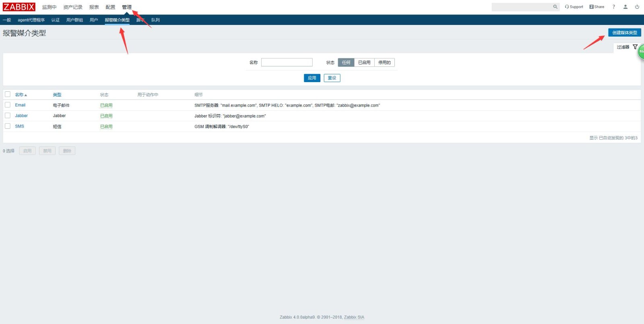Click the 过滤器 tab label
Screen dimensions: 644x324
click(623, 47)
